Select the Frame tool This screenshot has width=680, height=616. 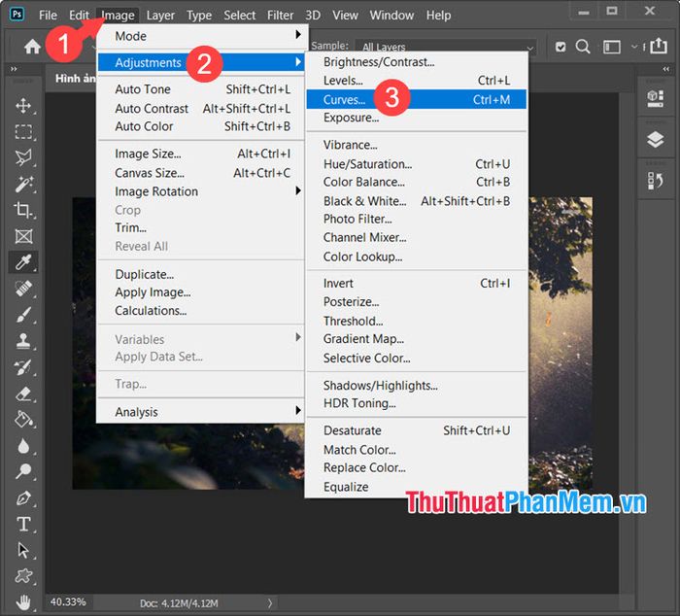(x=23, y=236)
